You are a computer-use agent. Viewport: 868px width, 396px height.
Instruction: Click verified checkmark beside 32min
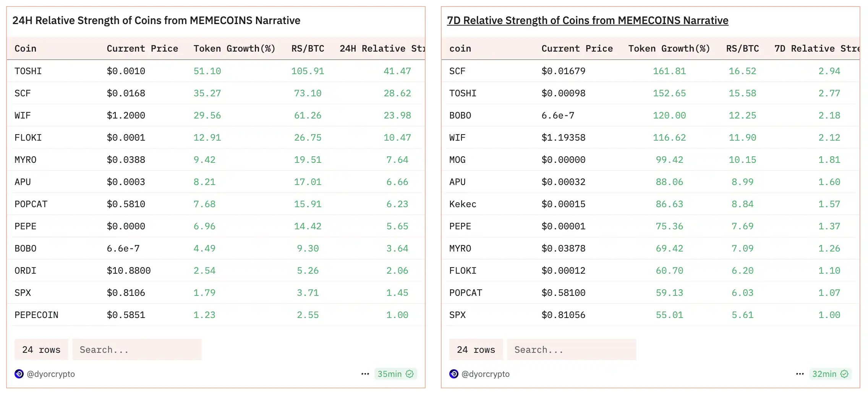tap(845, 374)
